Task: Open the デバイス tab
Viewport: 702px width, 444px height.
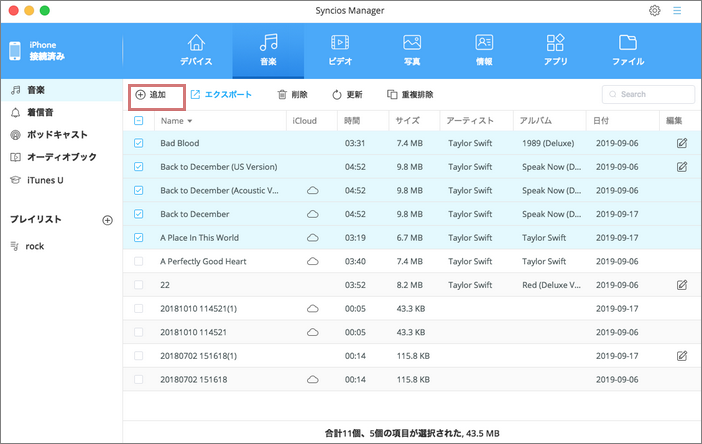Action: pos(196,50)
